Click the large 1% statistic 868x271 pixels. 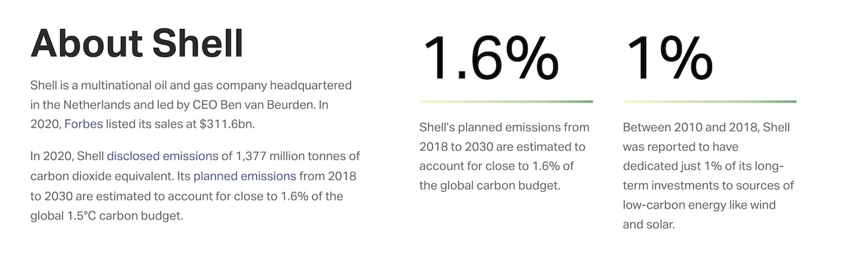(x=669, y=59)
